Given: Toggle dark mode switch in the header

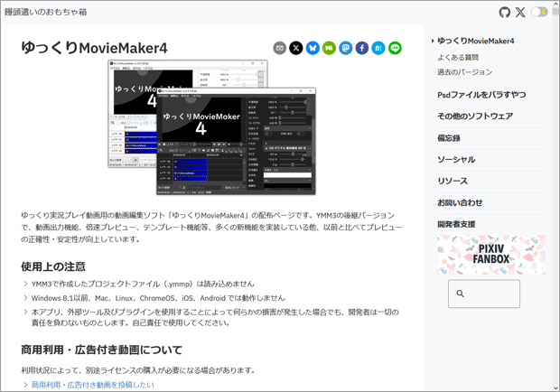Looking at the screenshot, I should point(539,12).
